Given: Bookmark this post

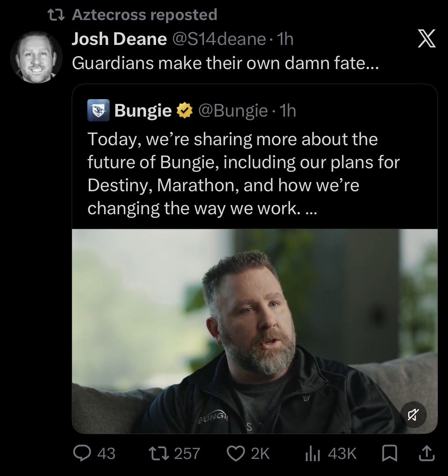Looking at the screenshot, I should coord(389,454).
